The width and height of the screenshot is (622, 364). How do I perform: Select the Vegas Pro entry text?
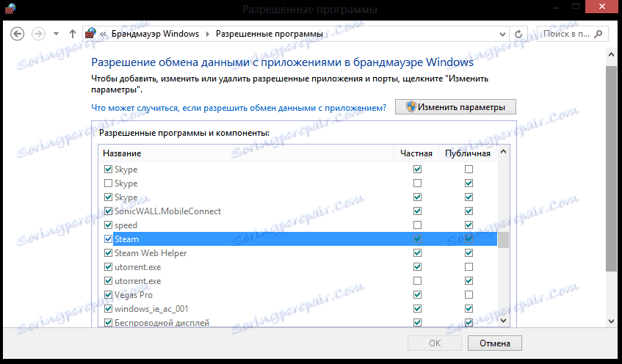134,295
